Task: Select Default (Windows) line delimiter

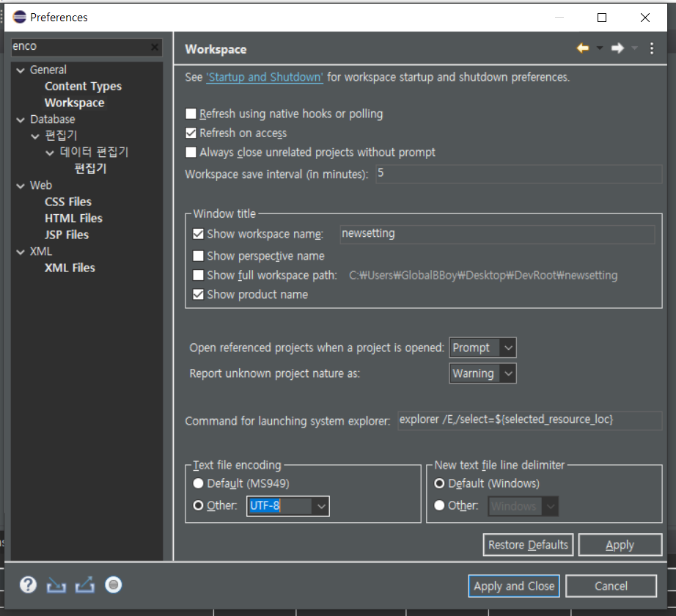Action: pos(439,483)
